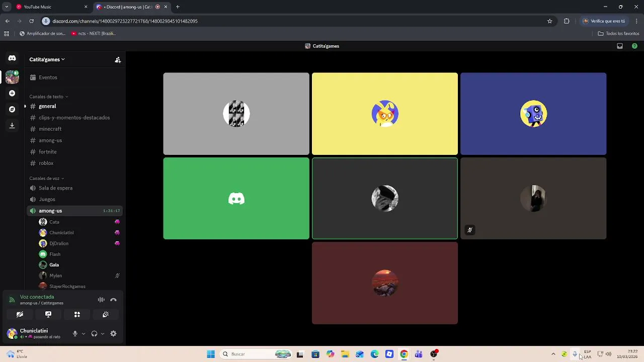Focus the blue participant video tile

click(x=533, y=114)
